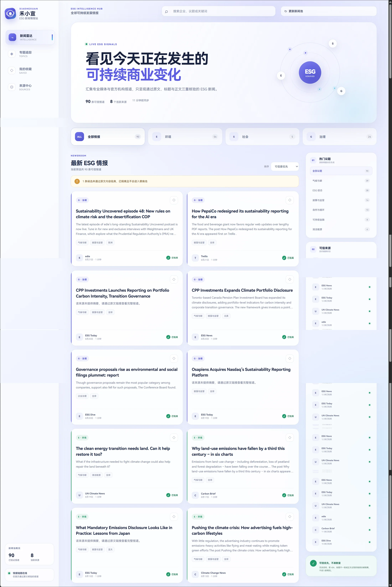
Task: Save the CPP Investments Expands Climate Portfolio article
Action: coord(290,279)
